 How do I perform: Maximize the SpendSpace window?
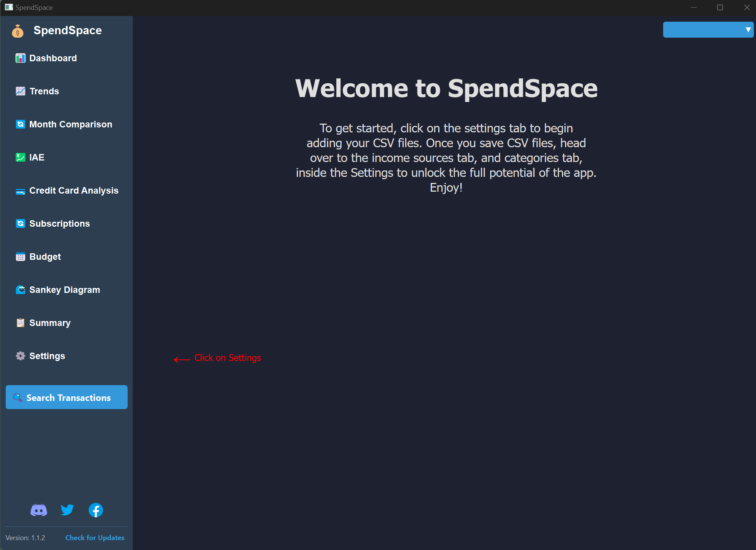point(720,8)
